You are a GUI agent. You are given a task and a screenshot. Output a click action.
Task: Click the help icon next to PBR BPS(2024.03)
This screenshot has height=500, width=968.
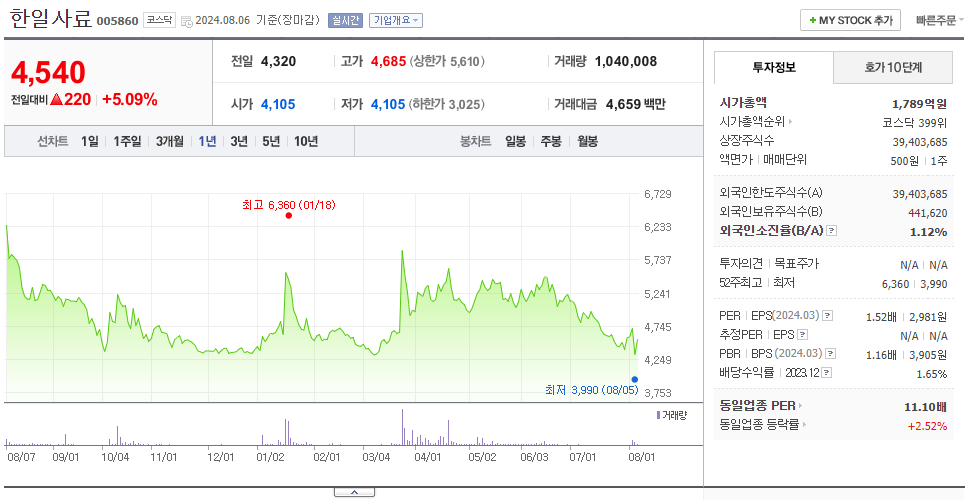[831, 354]
